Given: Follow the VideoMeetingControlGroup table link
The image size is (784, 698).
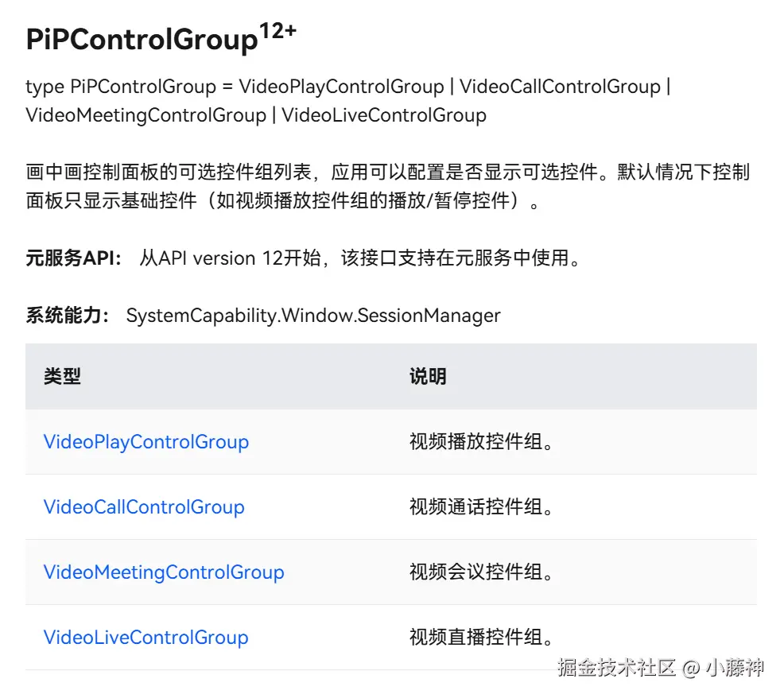Looking at the screenshot, I should [164, 572].
